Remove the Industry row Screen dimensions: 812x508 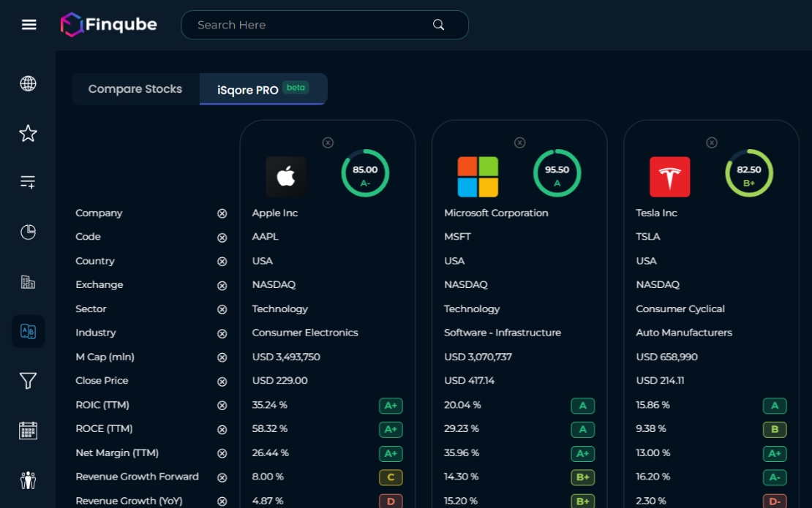pyautogui.click(x=222, y=334)
